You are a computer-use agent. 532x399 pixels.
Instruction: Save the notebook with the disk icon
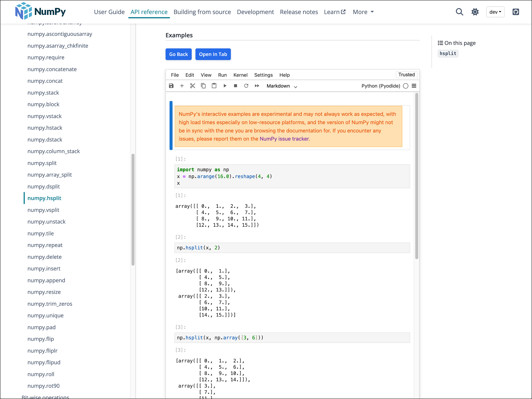click(x=171, y=86)
